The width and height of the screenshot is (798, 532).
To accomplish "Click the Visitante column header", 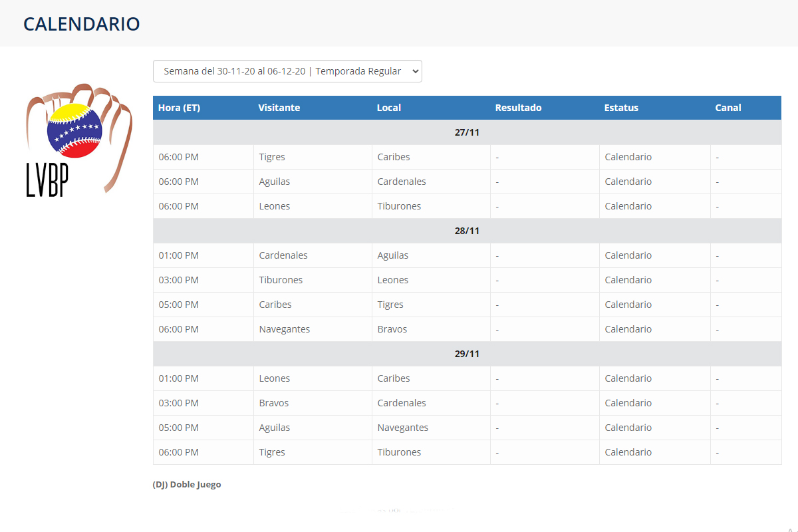I will tap(279, 108).
